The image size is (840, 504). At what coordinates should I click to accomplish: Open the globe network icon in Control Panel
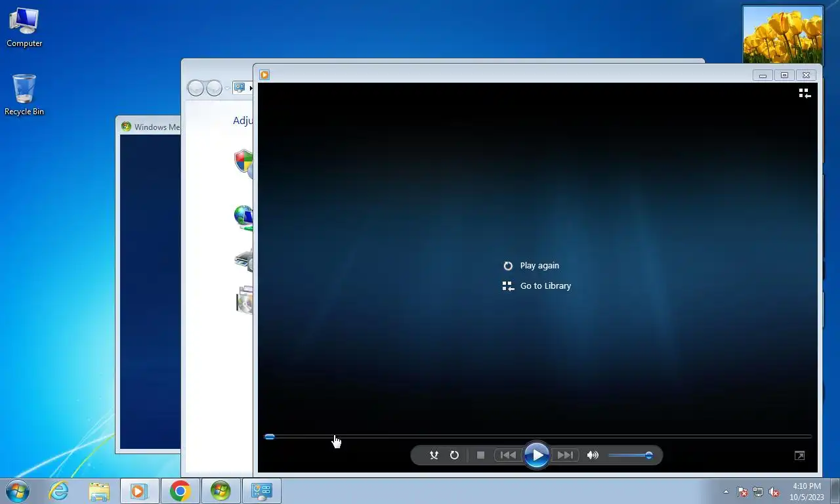(x=243, y=217)
